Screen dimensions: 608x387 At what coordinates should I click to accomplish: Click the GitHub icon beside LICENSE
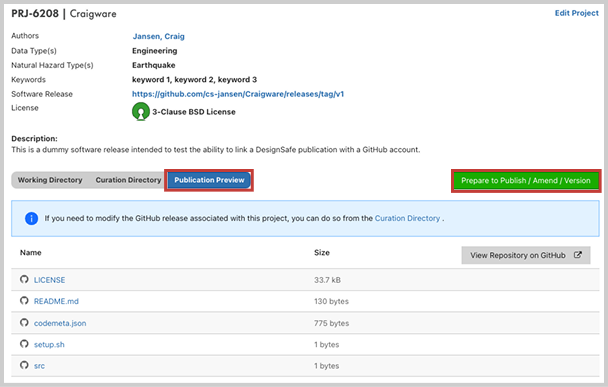pyautogui.click(x=24, y=279)
